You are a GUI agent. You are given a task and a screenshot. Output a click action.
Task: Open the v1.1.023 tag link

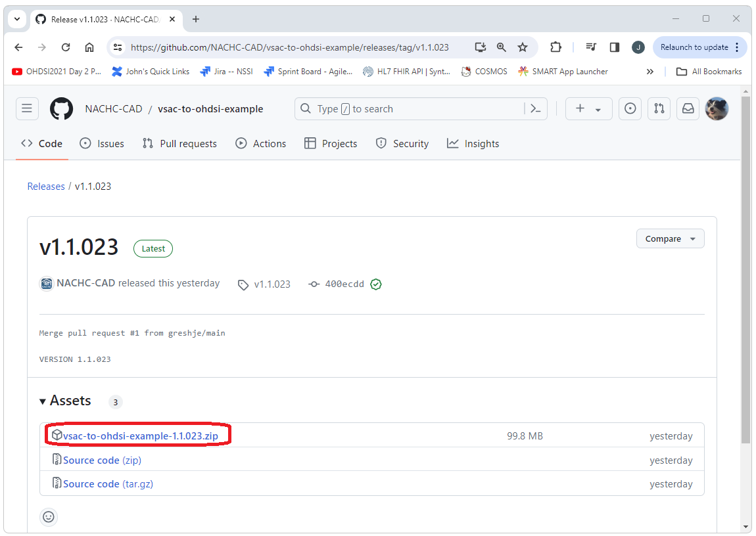click(264, 284)
